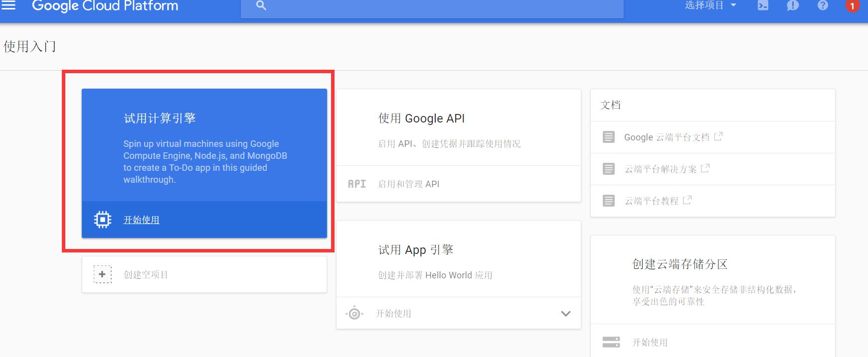
Task: Open the feedback speech bubble icon
Action: (x=793, y=5)
